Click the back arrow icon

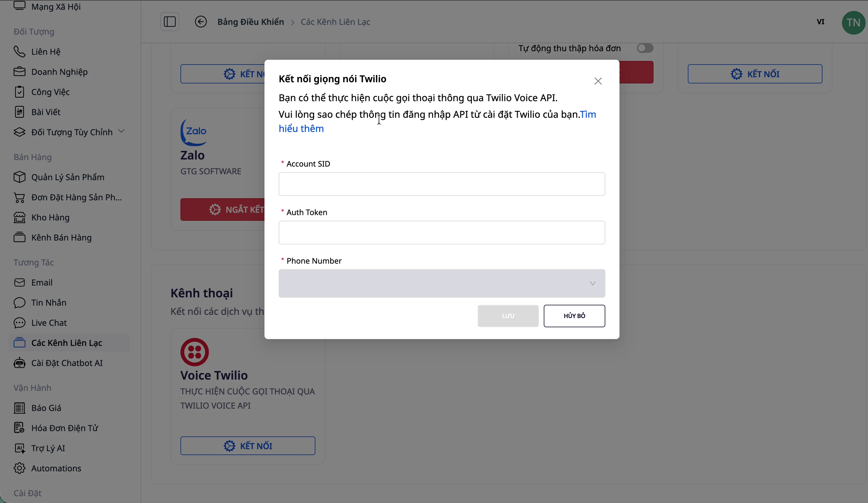(x=201, y=22)
